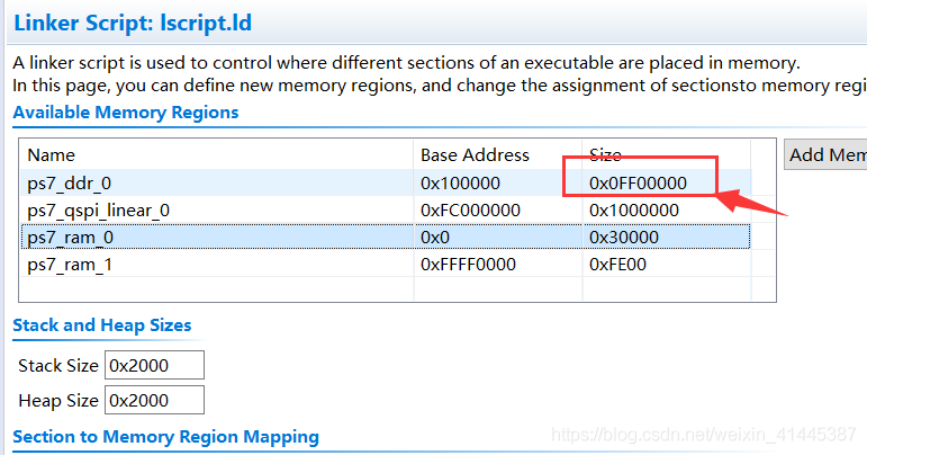The image size is (936, 464).
Task: Click the ps7_ram_0 size 0x30000 cell
Action: [624, 237]
